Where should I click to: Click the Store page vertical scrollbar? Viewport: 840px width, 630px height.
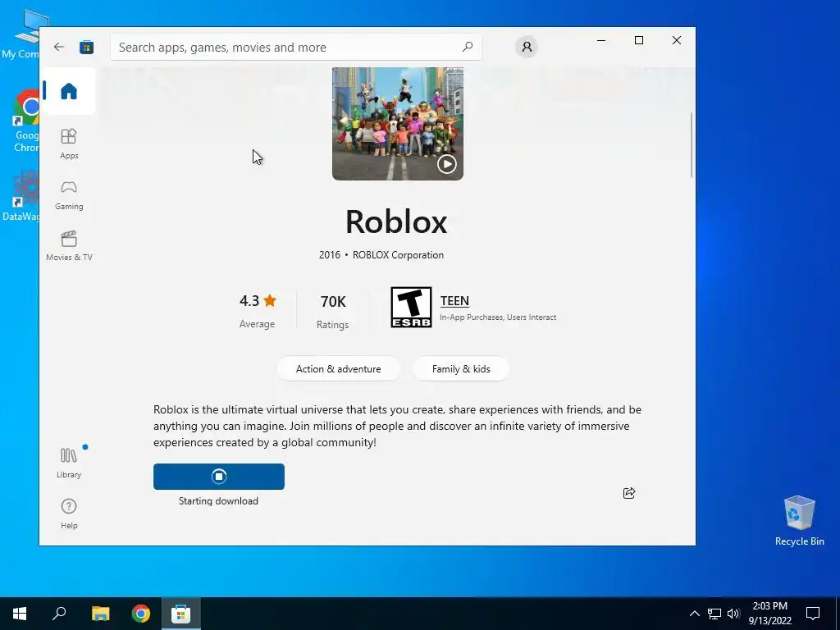(692, 144)
